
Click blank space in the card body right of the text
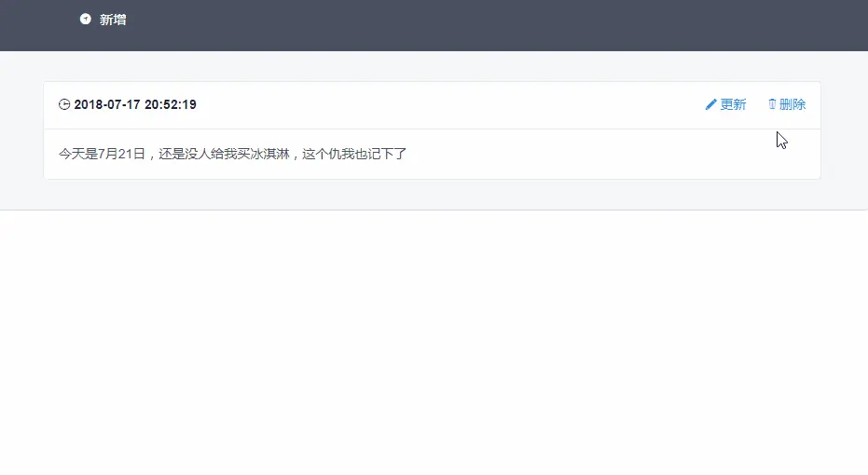(x=609, y=154)
